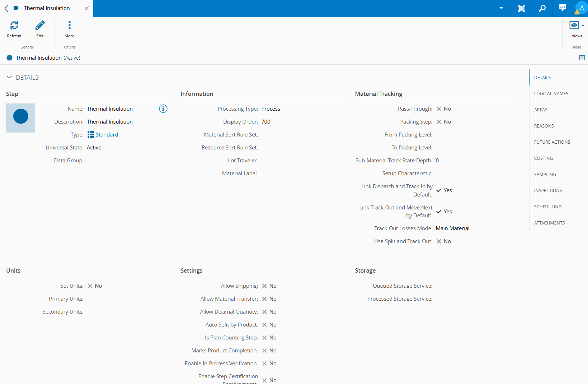Click the Processing Type value Process

(271, 109)
